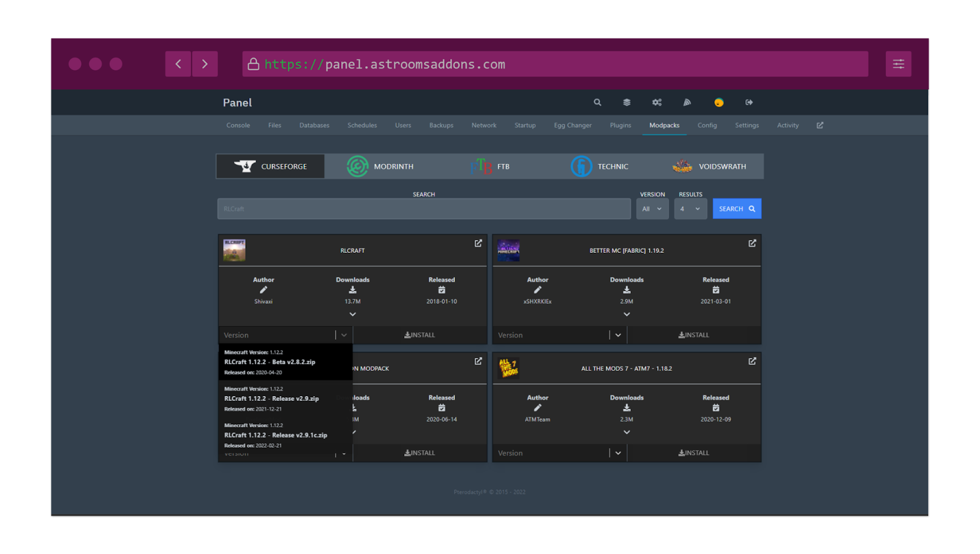980x554 pixels.
Task: Click RLCraft downloads icon
Action: coord(353,290)
